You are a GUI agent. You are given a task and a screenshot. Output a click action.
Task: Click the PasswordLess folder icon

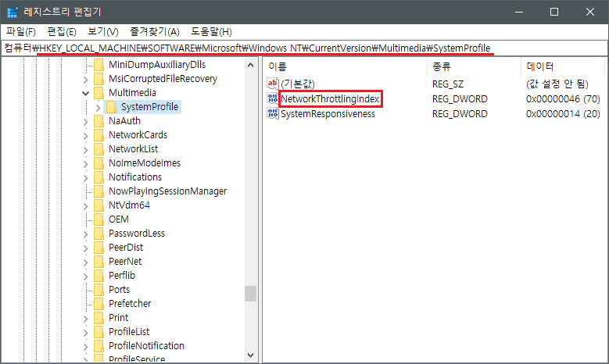click(99, 234)
